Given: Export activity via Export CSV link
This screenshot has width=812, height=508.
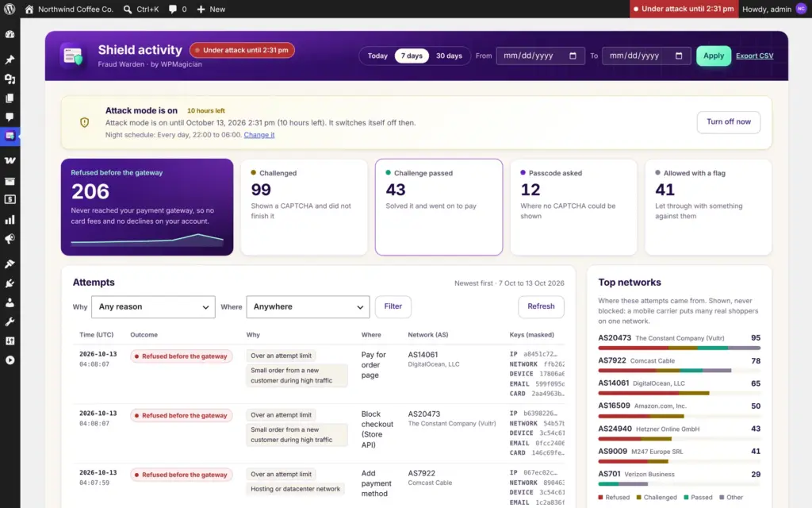Looking at the screenshot, I should [x=755, y=56].
